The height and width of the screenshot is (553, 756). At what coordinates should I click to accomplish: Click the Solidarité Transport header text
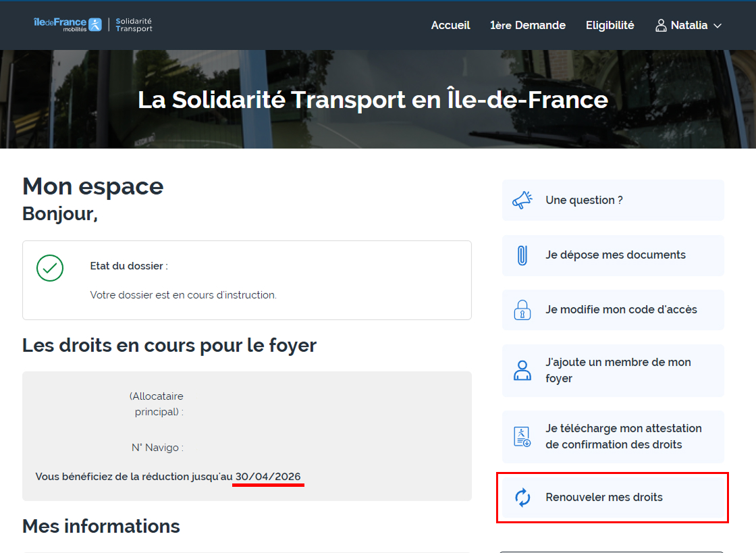(134, 25)
